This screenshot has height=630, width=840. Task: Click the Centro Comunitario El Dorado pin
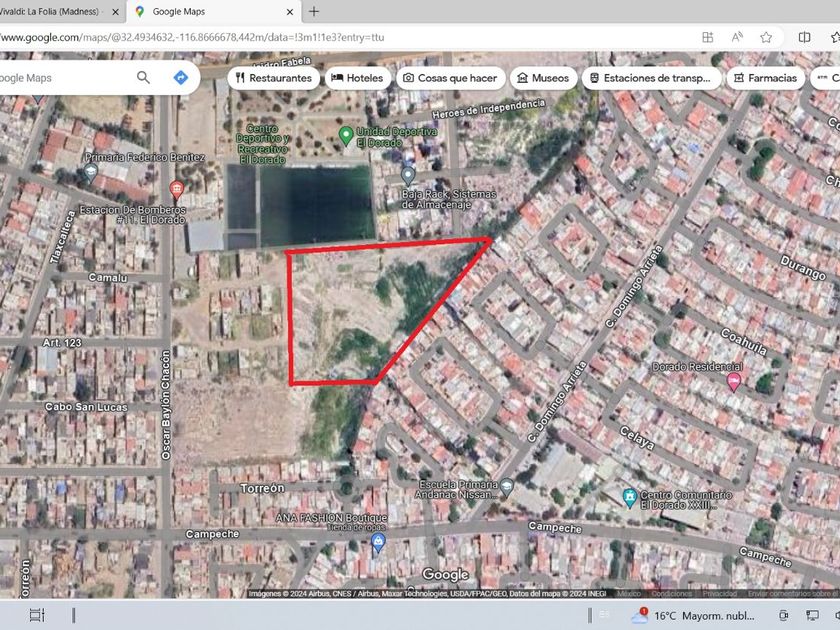pyautogui.click(x=630, y=497)
